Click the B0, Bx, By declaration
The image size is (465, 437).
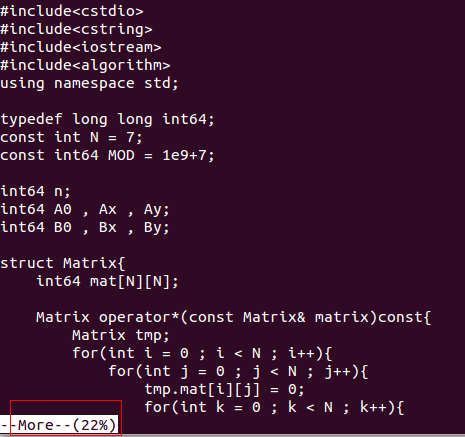(x=85, y=227)
